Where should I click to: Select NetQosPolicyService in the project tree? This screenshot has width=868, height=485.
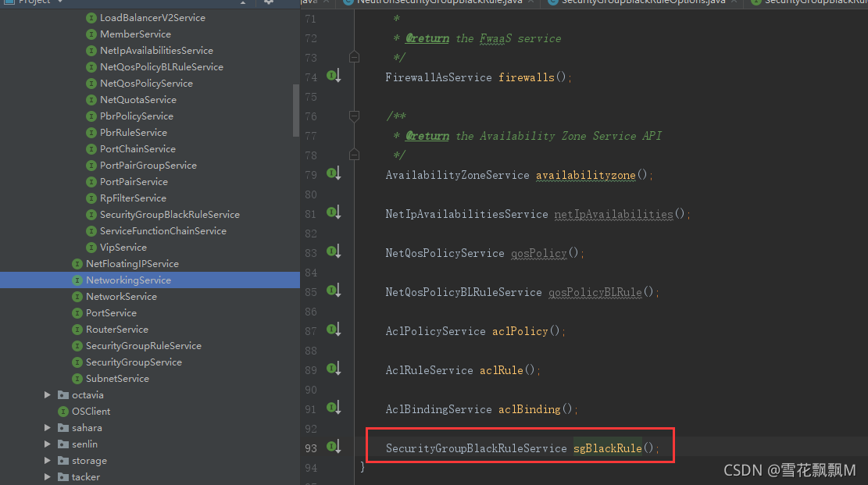tap(147, 84)
